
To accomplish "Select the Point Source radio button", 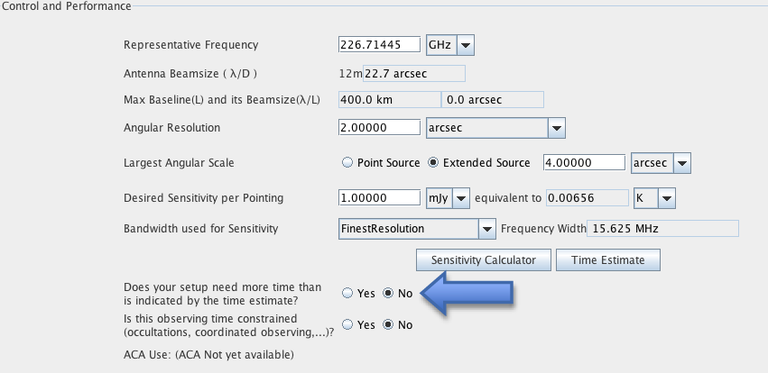I will 347,163.
